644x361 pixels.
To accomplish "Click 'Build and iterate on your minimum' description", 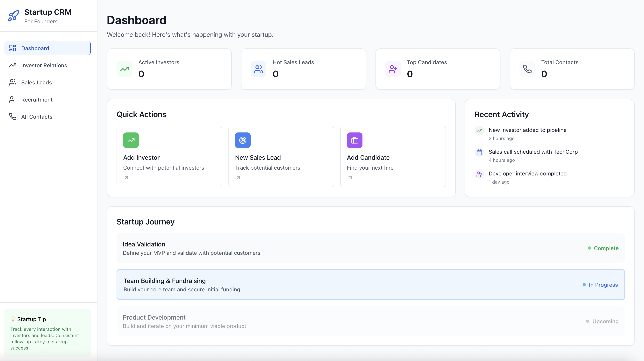I will 184,326.
